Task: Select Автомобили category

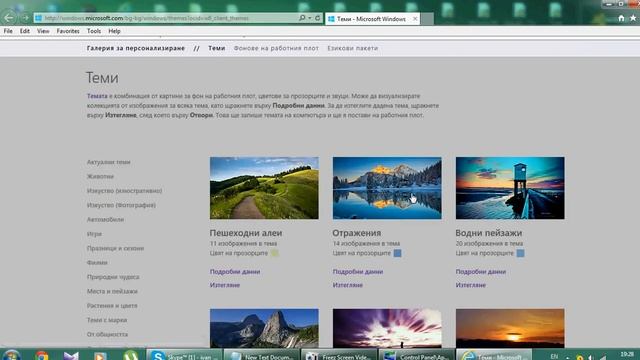Action: coord(105,219)
